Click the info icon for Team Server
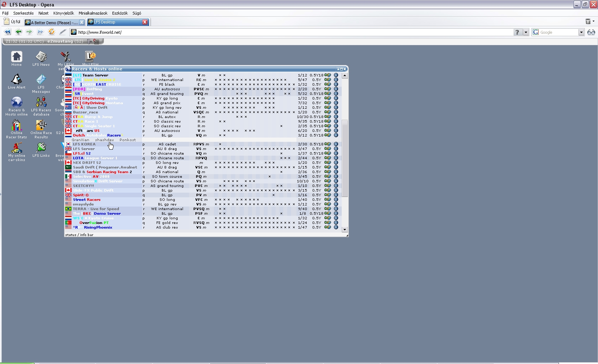Image resolution: width=598 pixels, height=364 pixels. [336, 75]
